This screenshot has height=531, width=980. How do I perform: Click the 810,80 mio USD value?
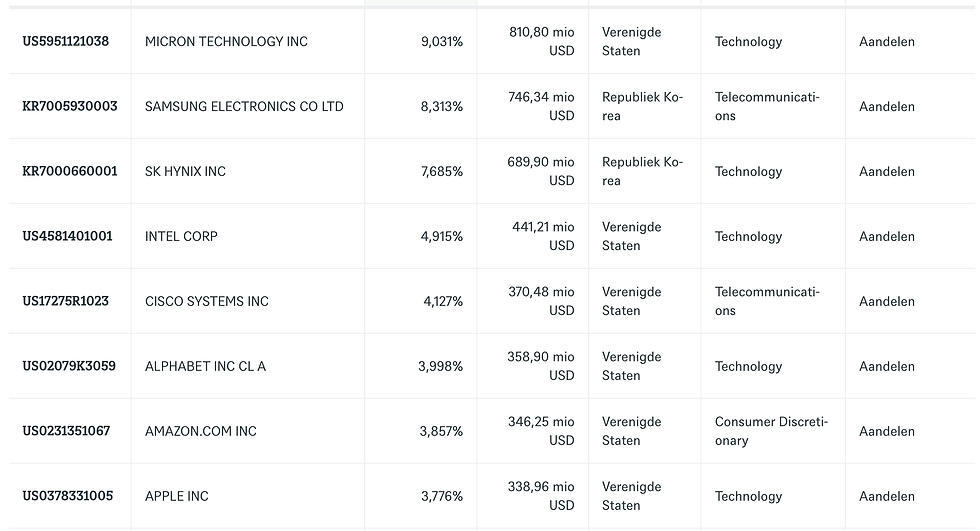541,41
